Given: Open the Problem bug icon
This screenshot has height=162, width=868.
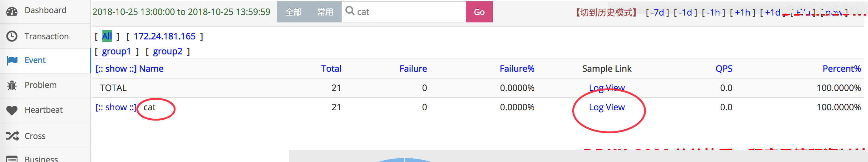Looking at the screenshot, I should (12, 85).
